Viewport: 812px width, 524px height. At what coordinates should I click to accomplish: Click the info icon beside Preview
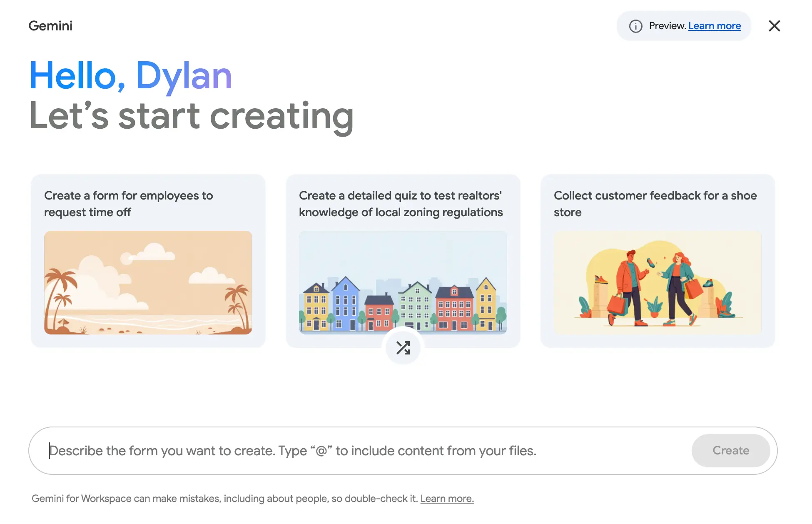[x=635, y=26]
